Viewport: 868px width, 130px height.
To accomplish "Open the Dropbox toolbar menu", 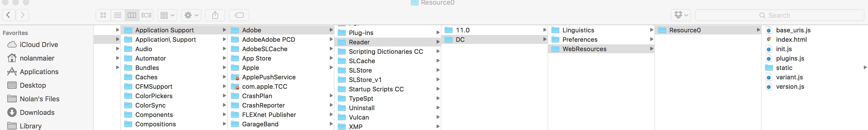I will tap(681, 15).
